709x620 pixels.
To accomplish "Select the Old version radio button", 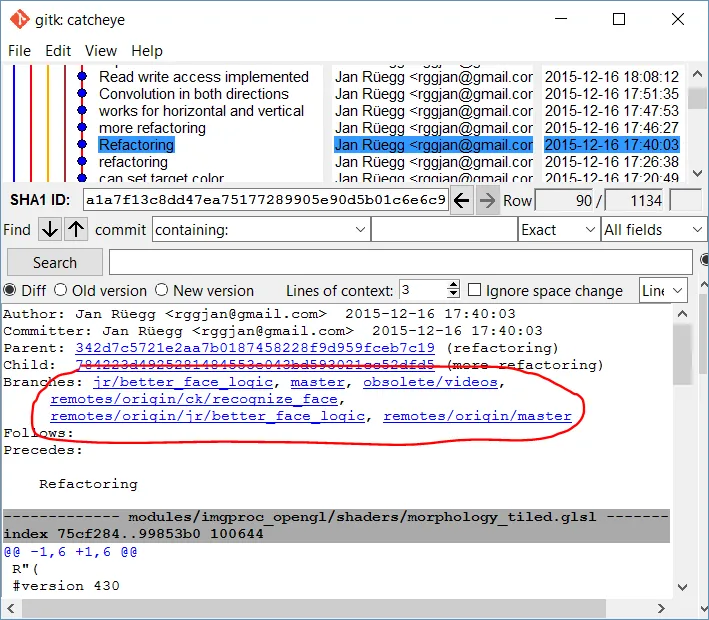I will pyautogui.click(x=61, y=290).
